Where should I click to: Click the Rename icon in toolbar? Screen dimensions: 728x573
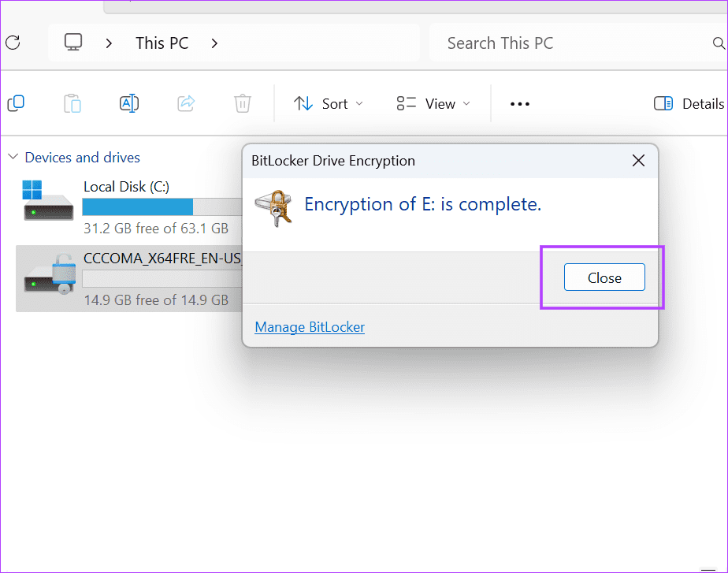(x=128, y=103)
